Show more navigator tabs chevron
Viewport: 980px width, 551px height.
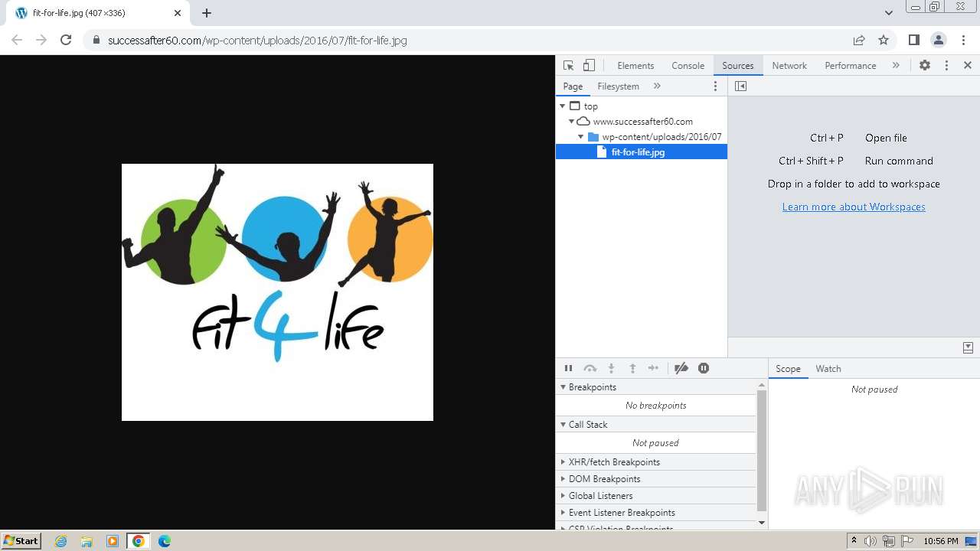click(657, 86)
